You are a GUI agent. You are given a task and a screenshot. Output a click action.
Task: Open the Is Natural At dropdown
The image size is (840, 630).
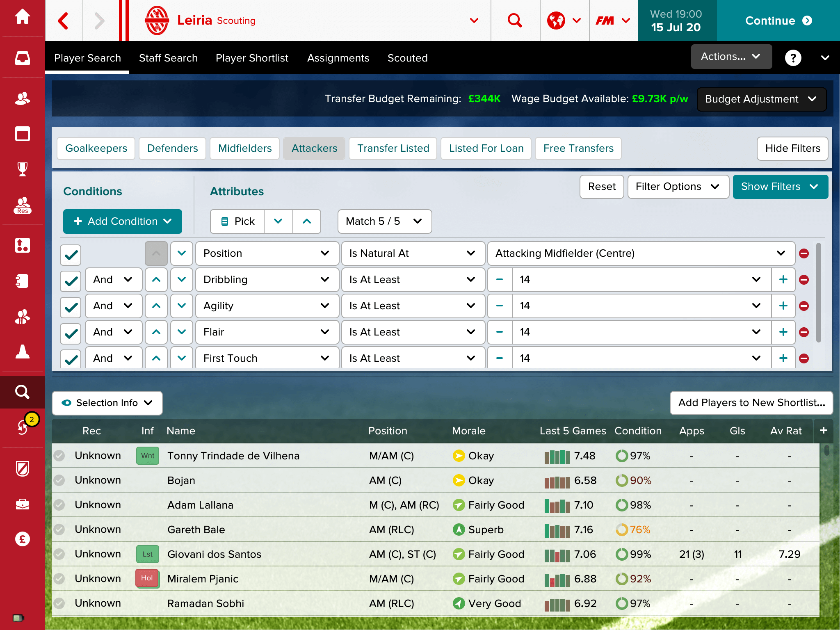coord(413,253)
